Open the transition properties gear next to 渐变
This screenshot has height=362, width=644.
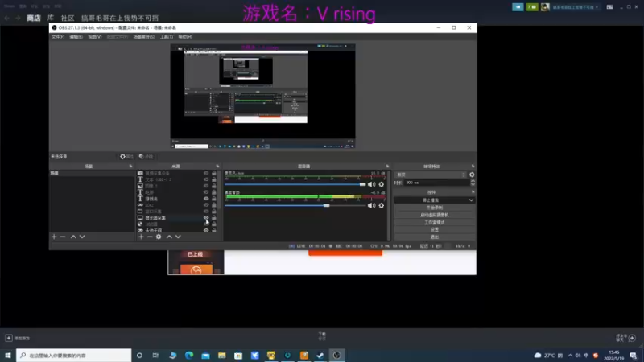tap(472, 175)
